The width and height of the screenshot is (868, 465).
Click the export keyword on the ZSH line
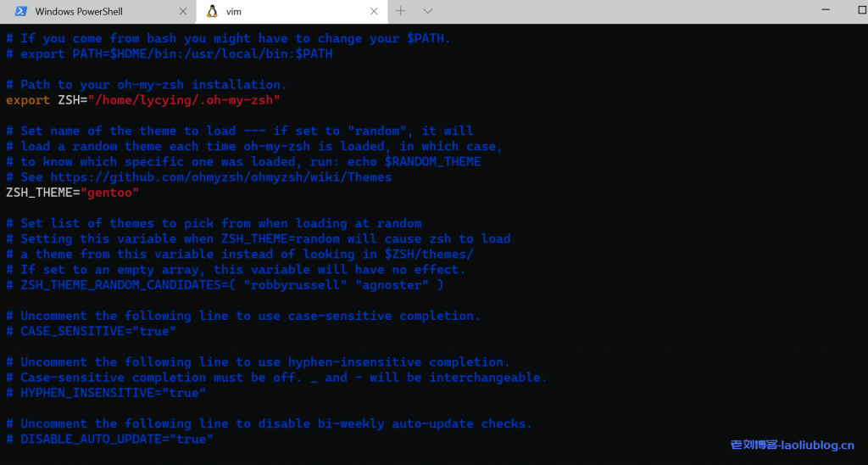tap(28, 100)
